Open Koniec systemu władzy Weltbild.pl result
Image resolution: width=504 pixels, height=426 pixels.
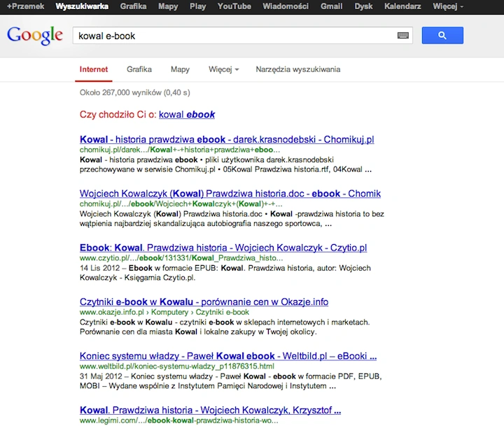click(x=228, y=356)
